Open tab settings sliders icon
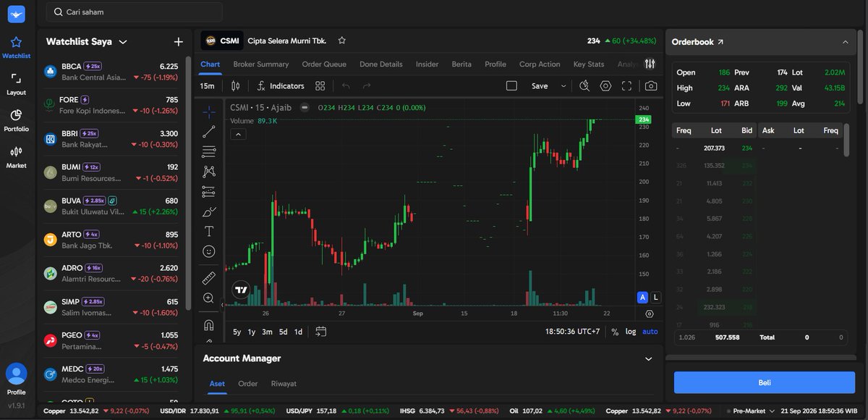The width and height of the screenshot is (868, 420). [x=650, y=64]
